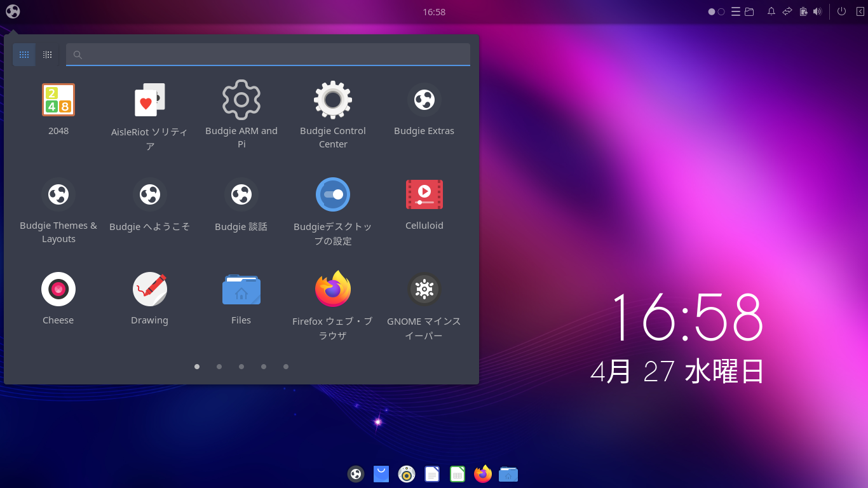
Task: Open the power/session menu
Action: 841,11
